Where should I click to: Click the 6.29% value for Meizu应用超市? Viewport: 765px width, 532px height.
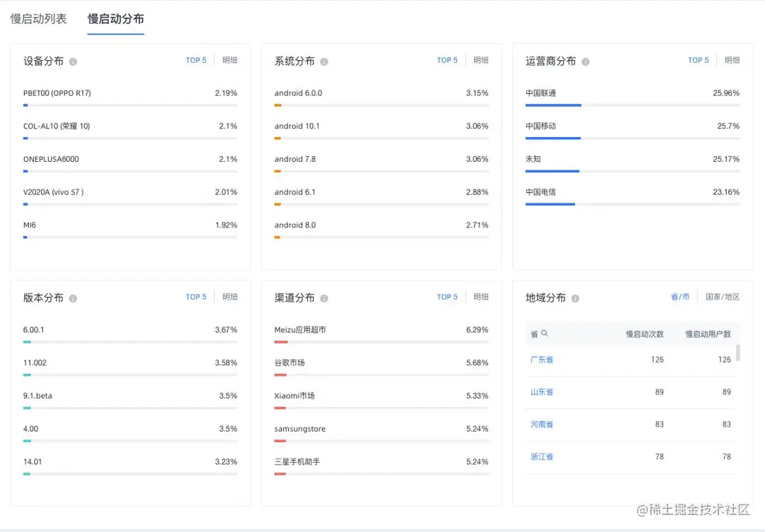[477, 329]
